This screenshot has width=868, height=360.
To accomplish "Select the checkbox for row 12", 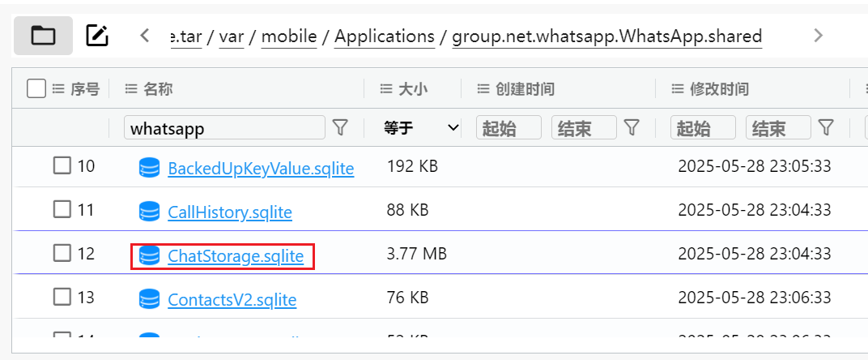I will click(62, 254).
